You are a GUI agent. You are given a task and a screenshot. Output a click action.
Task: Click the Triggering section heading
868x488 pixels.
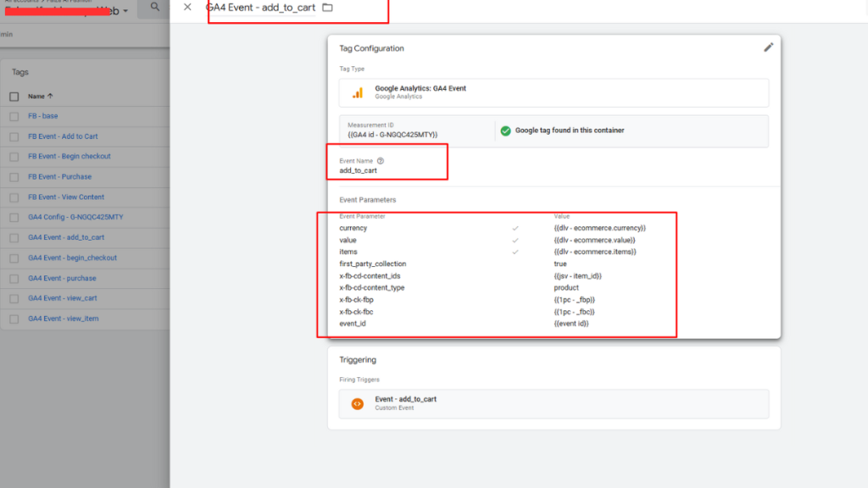[x=358, y=359]
